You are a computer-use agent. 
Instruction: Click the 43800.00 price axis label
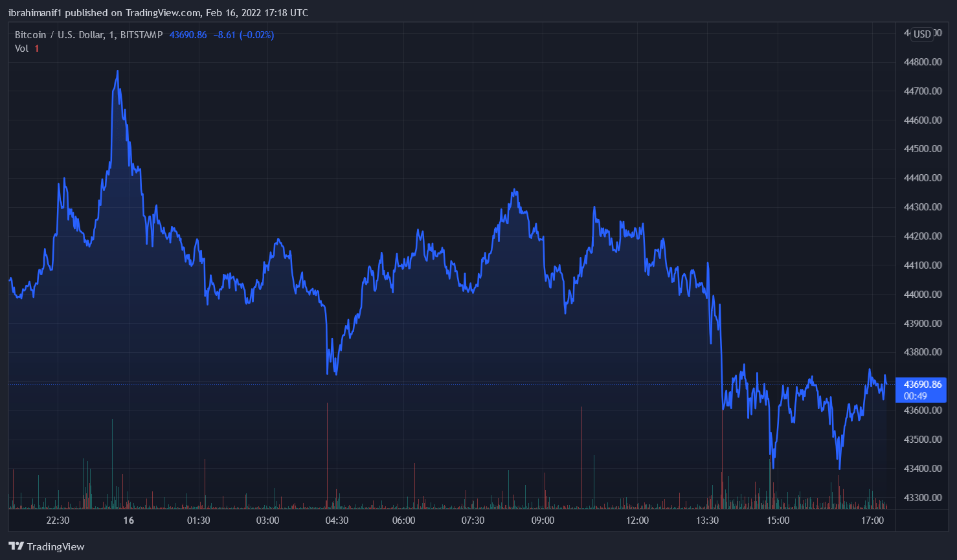922,352
